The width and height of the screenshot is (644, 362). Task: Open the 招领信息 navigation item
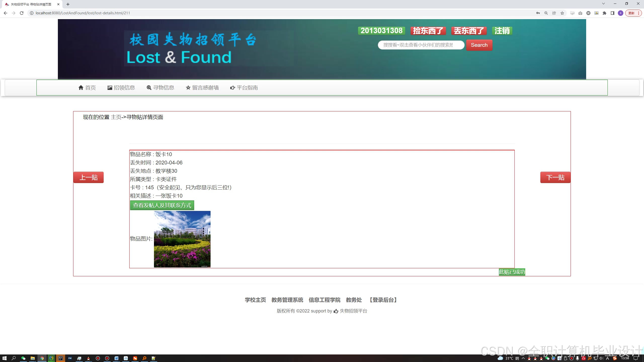[x=121, y=88]
